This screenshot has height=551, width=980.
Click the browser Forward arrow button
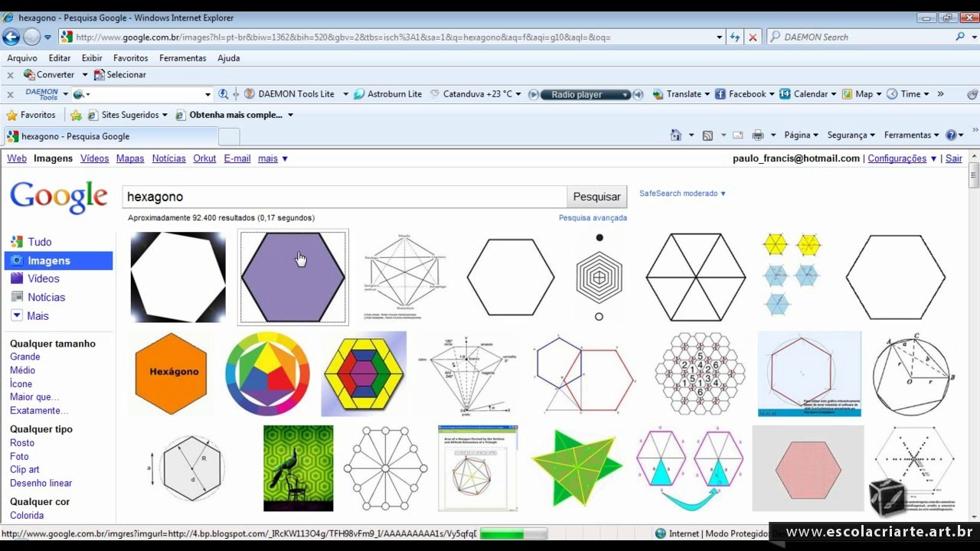click(31, 37)
